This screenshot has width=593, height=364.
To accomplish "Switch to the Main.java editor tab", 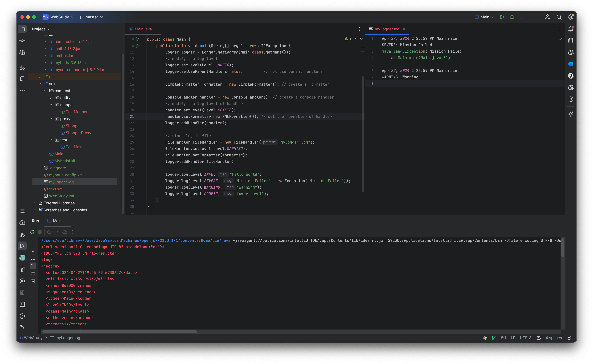I will tap(143, 29).
